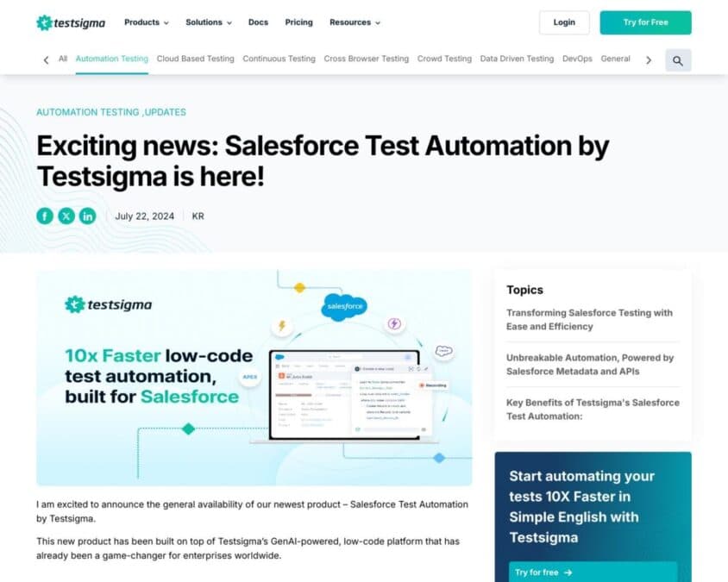Click the header Try for Free button
Viewport: 728px width, 582px height.
(x=645, y=22)
